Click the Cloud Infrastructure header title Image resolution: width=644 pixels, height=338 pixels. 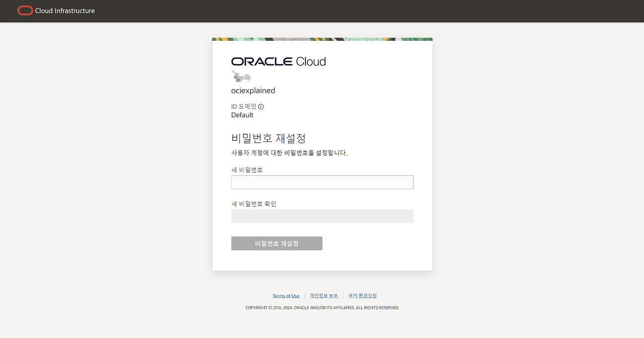pos(65,11)
